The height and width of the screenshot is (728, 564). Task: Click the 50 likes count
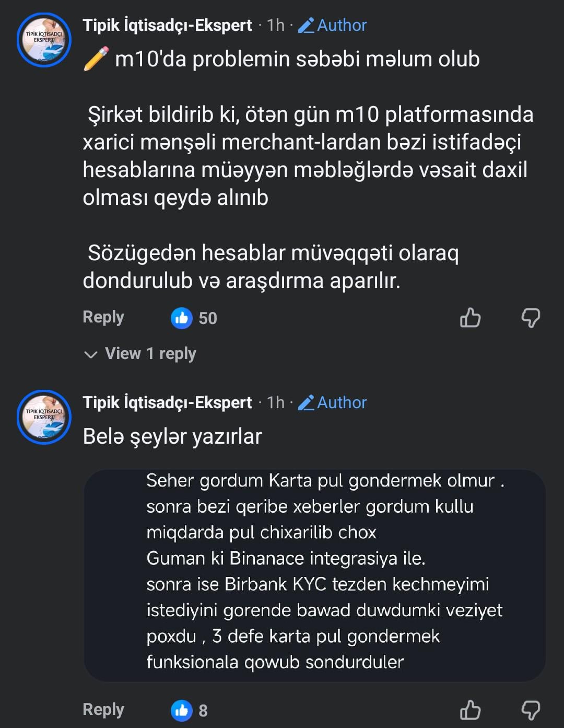click(x=208, y=318)
